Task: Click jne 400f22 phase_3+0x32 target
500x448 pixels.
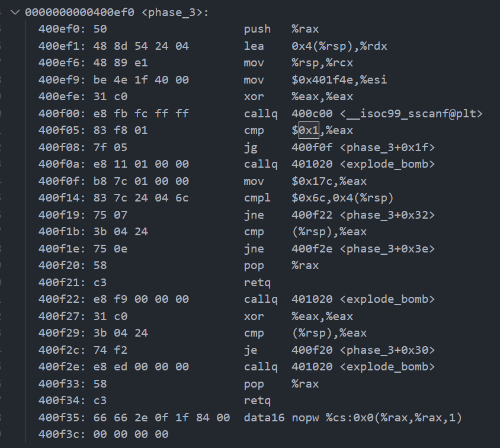Action: click(x=363, y=215)
